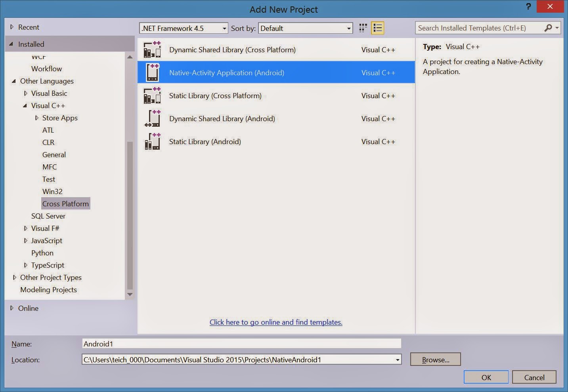The height and width of the screenshot is (392, 568).
Task: Select the MFC category
Action: coord(50,167)
